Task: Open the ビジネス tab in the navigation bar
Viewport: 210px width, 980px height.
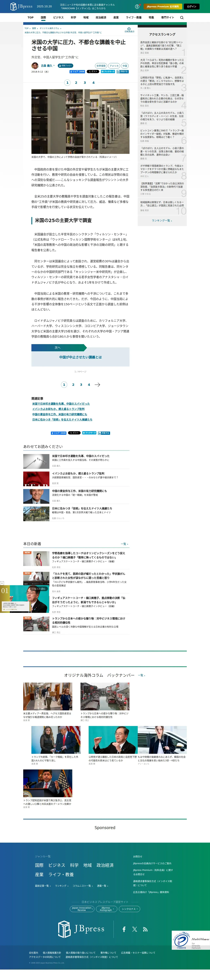Action: pos(58,17)
